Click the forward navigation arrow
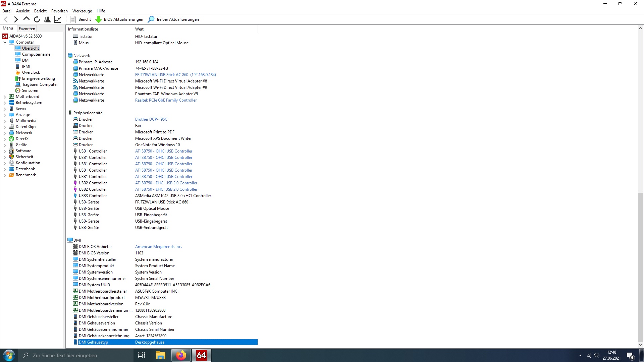644x362 pixels. pos(16,19)
